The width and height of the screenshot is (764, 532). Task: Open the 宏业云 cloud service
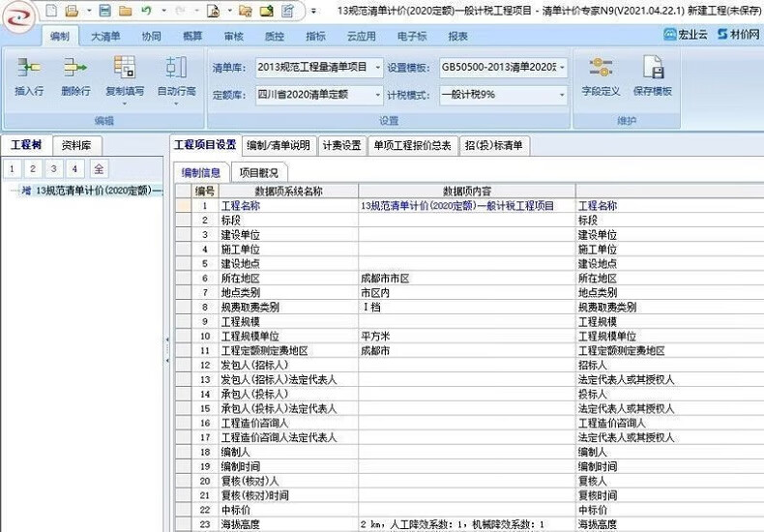point(686,36)
